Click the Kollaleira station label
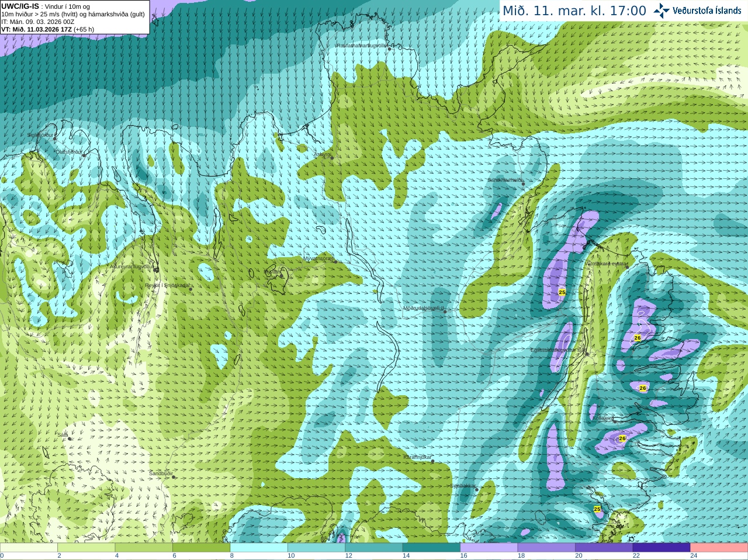The image size is (748, 560). click(x=603, y=418)
